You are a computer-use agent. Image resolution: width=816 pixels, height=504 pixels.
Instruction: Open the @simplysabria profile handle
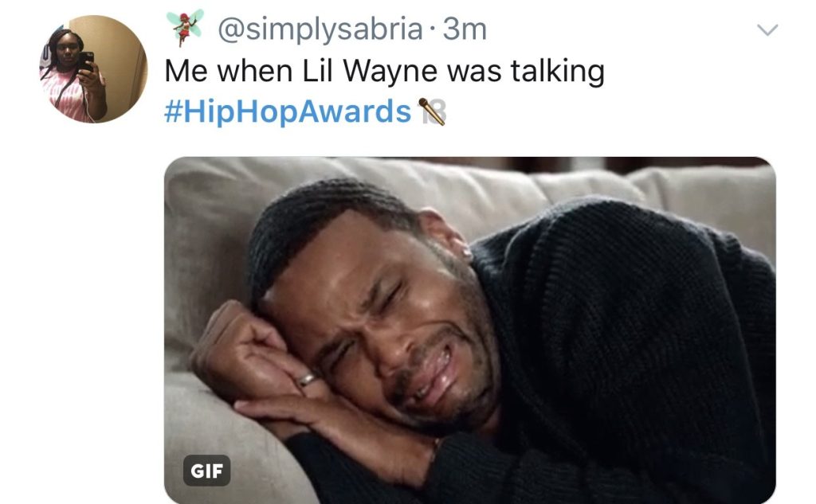click(x=320, y=29)
